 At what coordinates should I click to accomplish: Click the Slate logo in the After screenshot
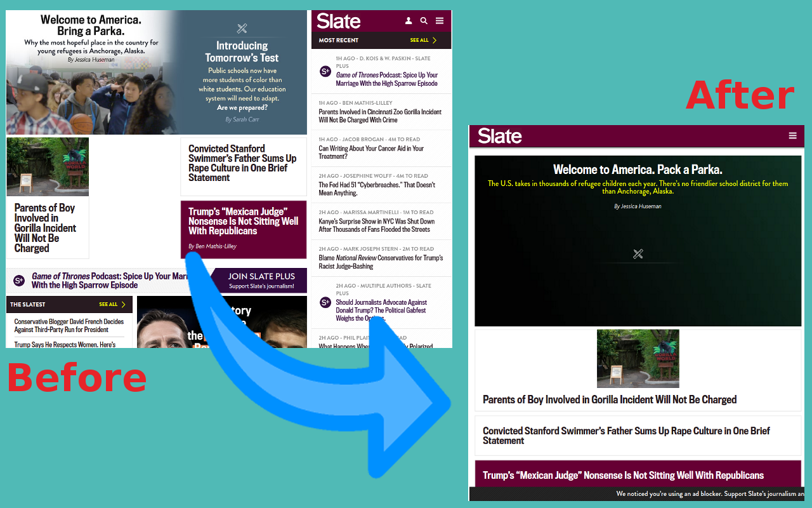click(x=500, y=136)
